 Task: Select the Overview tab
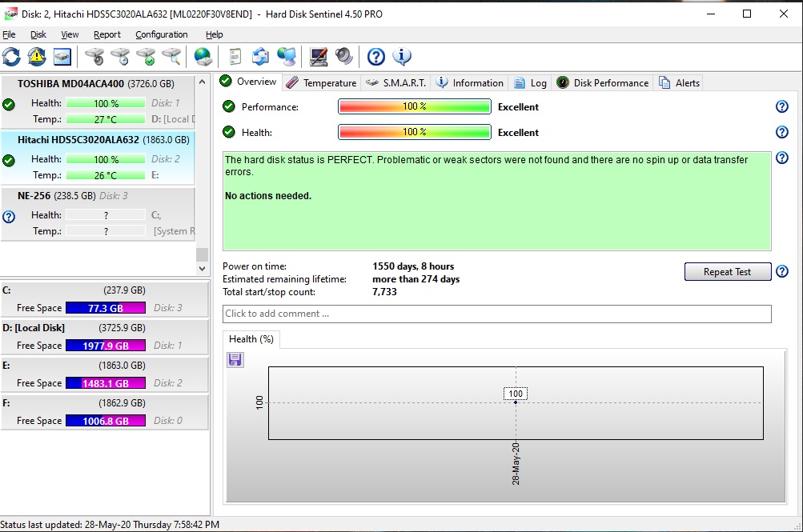coord(248,82)
